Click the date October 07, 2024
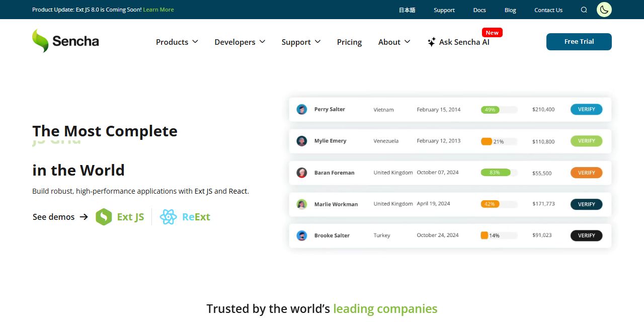This screenshot has width=644, height=322. (x=438, y=173)
